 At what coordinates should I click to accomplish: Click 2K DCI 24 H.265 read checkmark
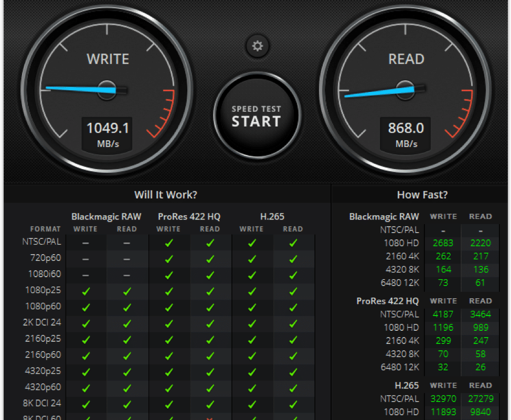(293, 323)
